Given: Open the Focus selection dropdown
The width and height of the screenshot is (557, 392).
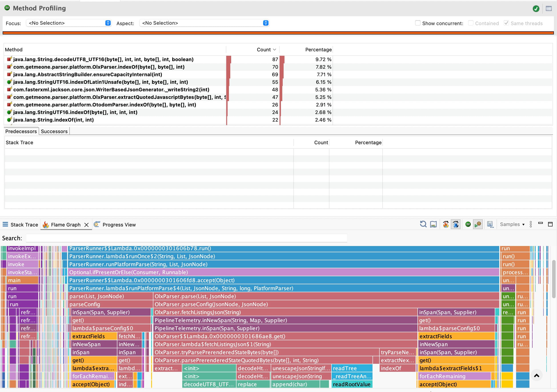Looking at the screenshot, I should 108,23.
